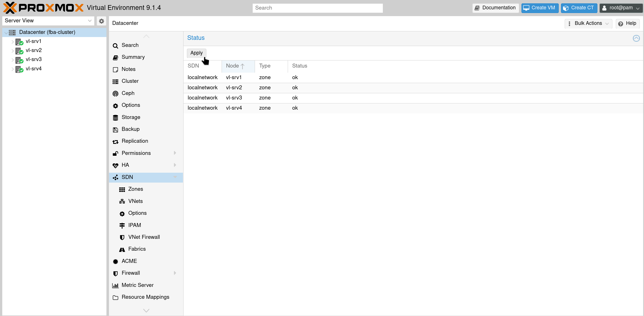The height and width of the screenshot is (316, 644).
Task: Click the vl-srv4 node status icon
Action: 19,69
